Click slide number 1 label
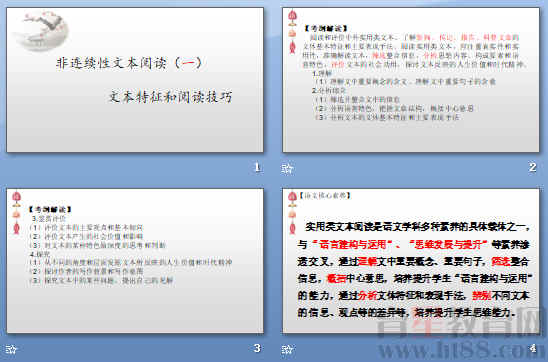Screen dimensions: 548x362 click(258, 167)
